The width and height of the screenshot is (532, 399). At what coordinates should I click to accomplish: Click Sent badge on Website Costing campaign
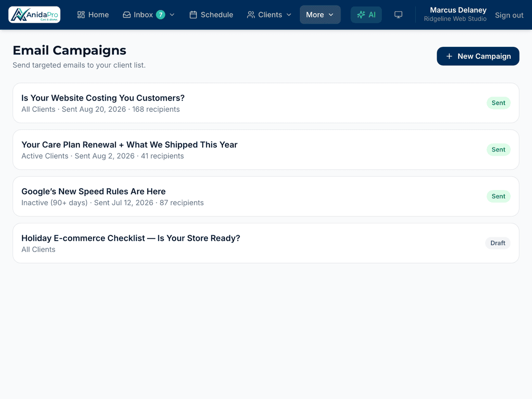tap(499, 103)
